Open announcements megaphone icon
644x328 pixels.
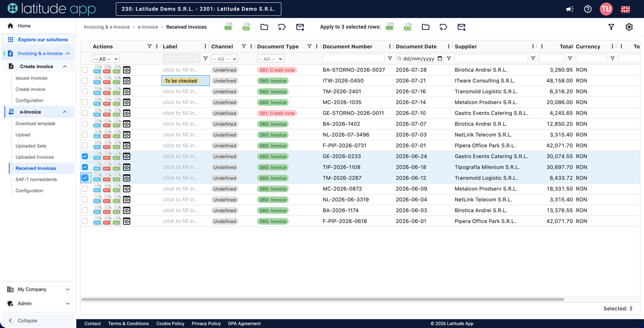[570, 9]
